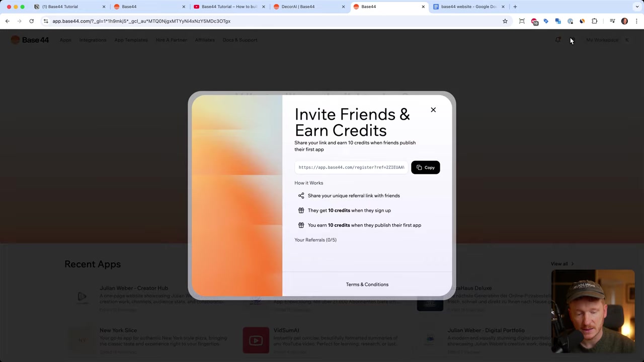Expand the tab search dropdown arrow
Screen dimensions: 644x362
[637, 7]
